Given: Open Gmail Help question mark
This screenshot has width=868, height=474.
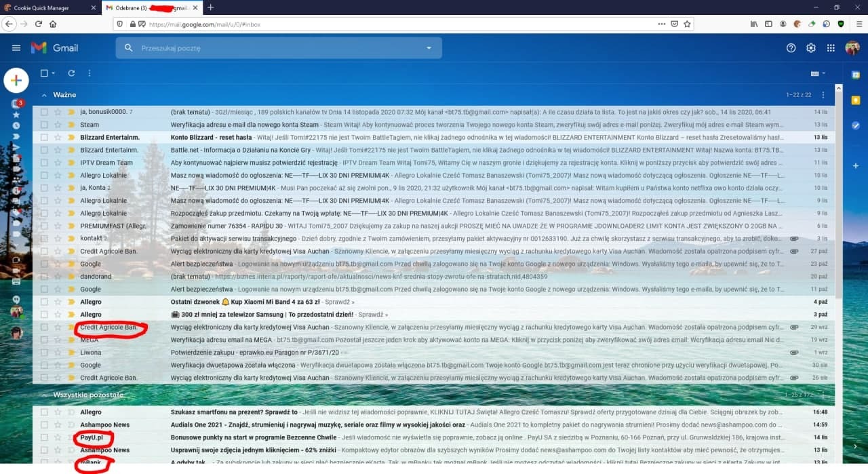Looking at the screenshot, I should pyautogui.click(x=791, y=48).
